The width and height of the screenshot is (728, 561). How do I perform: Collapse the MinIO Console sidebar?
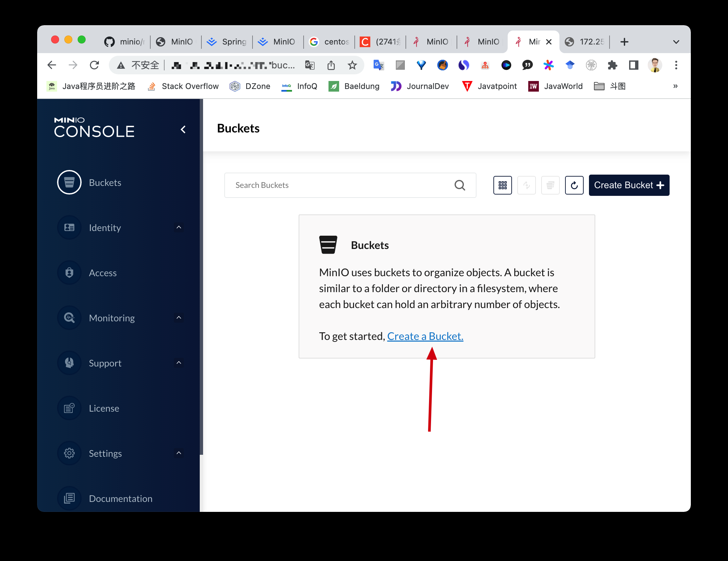pos(183,129)
